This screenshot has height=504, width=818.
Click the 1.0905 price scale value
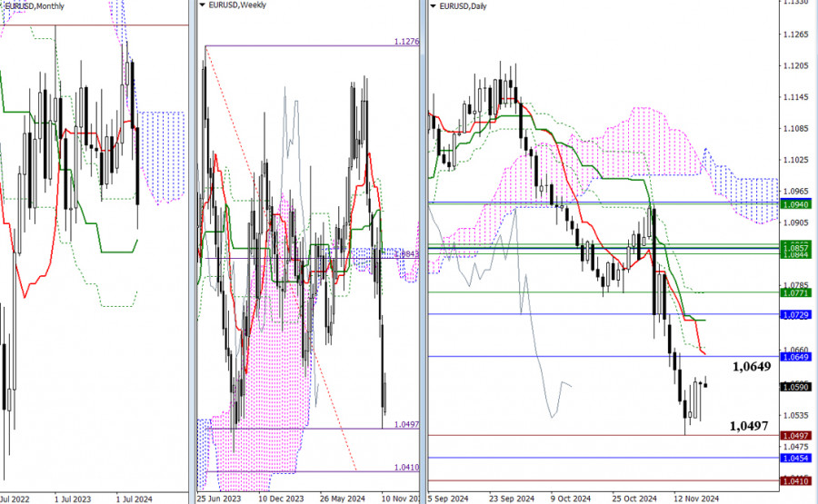pyautogui.click(x=795, y=222)
